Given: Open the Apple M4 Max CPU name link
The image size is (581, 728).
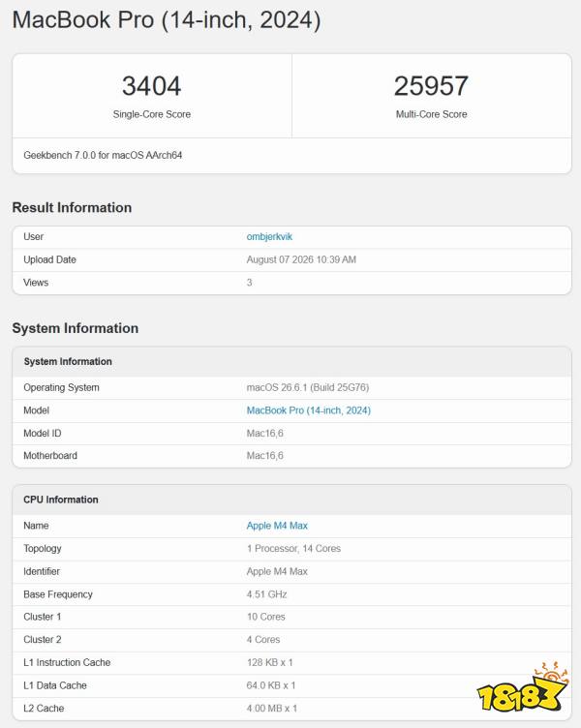Looking at the screenshot, I should tap(277, 526).
